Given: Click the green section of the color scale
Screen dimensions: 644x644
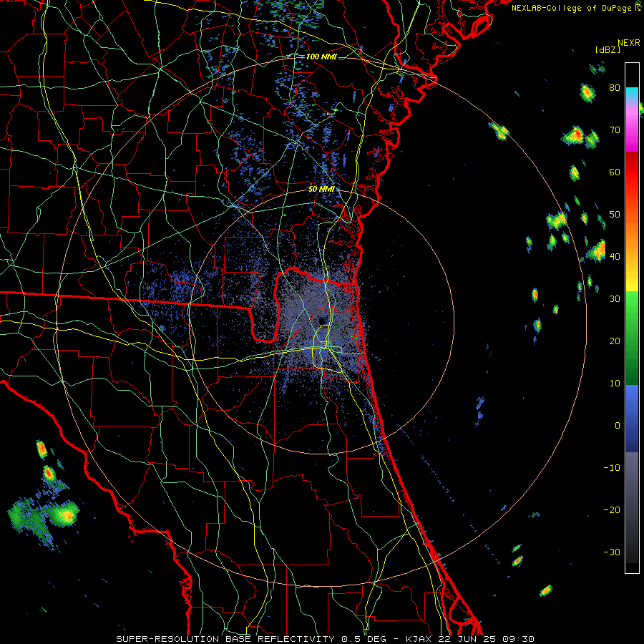Looking at the screenshot, I should pos(632,338).
